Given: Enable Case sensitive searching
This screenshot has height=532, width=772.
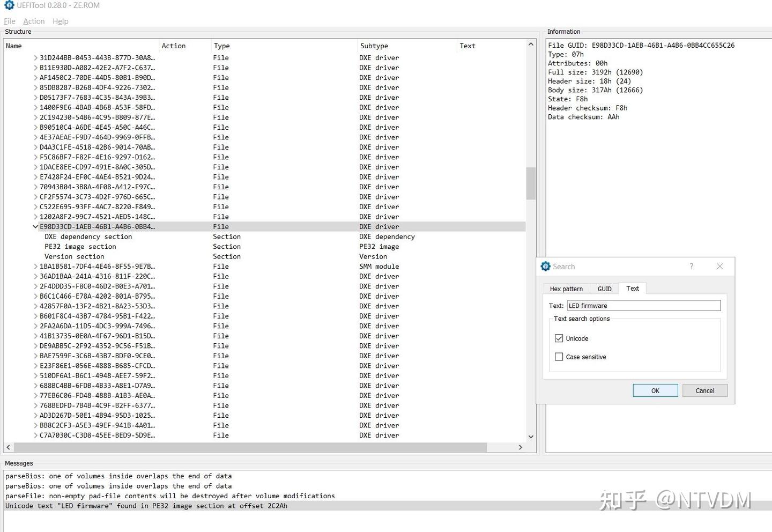Looking at the screenshot, I should pos(559,357).
